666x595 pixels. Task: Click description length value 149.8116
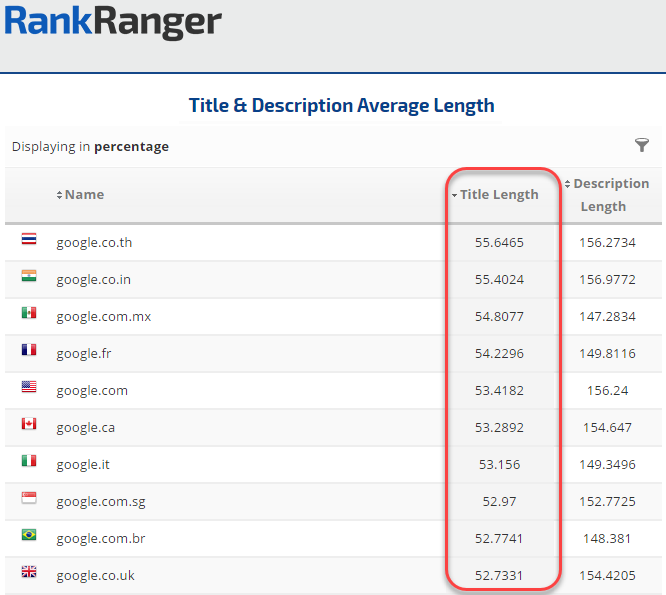pos(607,353)
